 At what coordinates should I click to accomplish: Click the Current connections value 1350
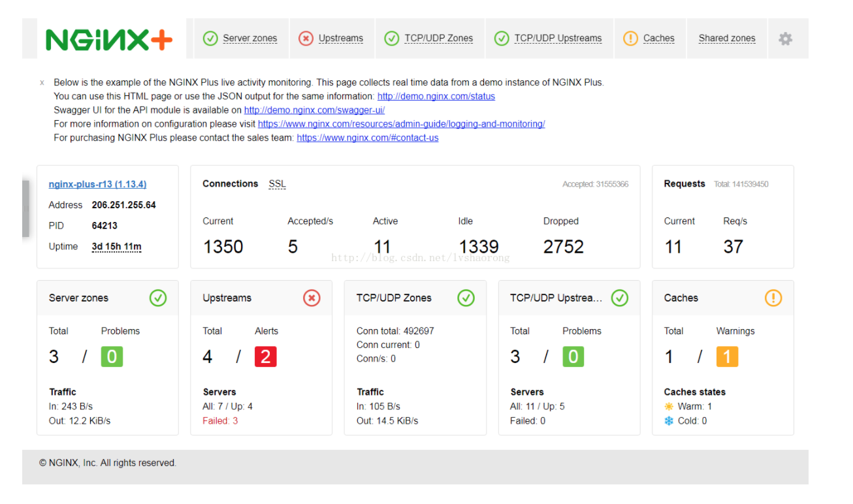(x=223, y=247)
